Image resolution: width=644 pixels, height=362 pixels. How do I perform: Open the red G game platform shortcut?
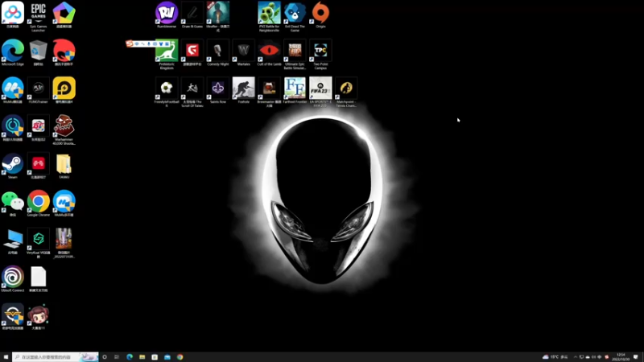[x=192, y=52]
